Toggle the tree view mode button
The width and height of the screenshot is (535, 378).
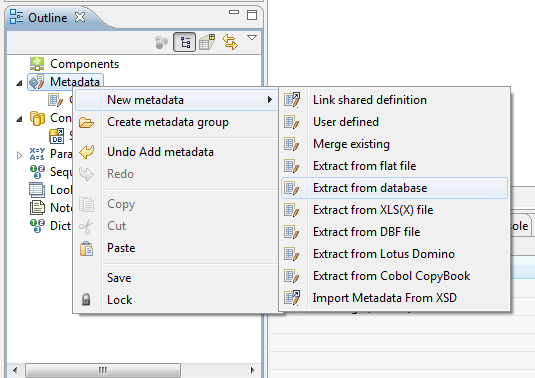(x=185, y=42)
